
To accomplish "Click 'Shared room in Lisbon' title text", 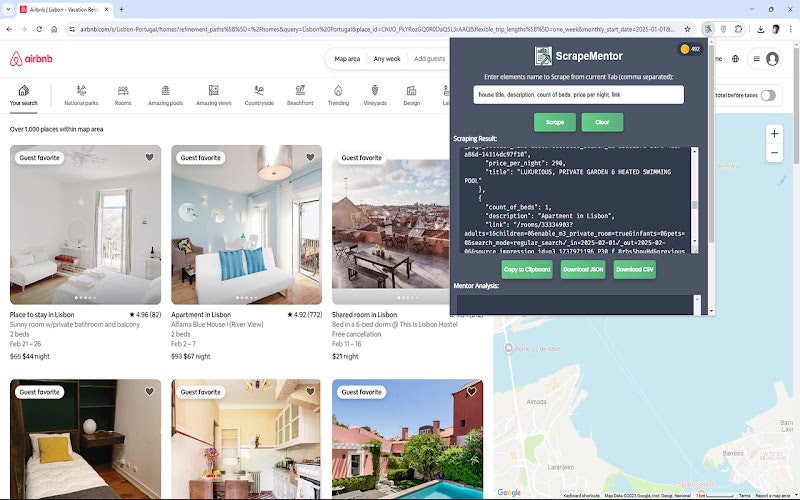I will 364,314.
